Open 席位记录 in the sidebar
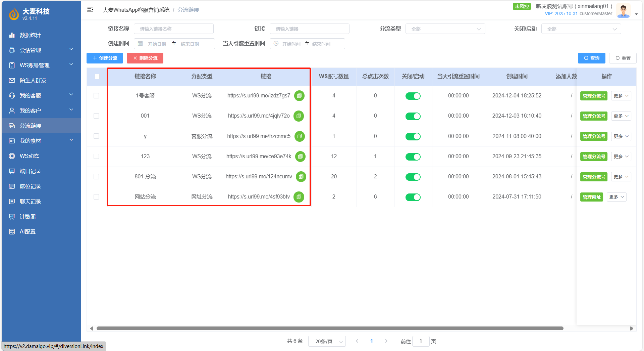 pyautogui.click(x=41, y=186)
